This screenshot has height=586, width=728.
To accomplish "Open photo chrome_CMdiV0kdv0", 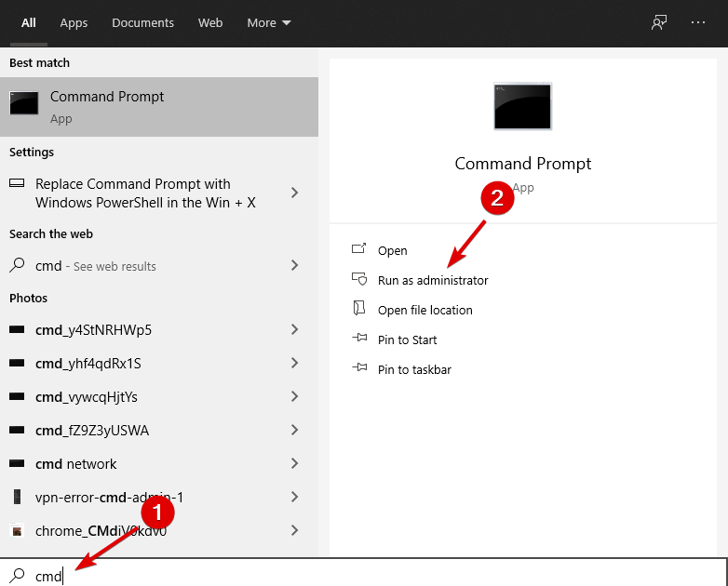I will [x=159, y=530].
